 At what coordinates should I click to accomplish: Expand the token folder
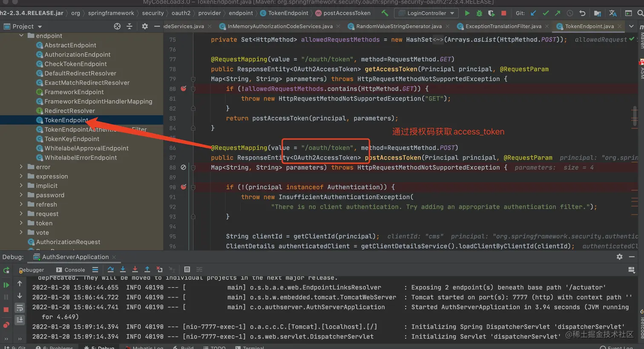click(21, 223)
